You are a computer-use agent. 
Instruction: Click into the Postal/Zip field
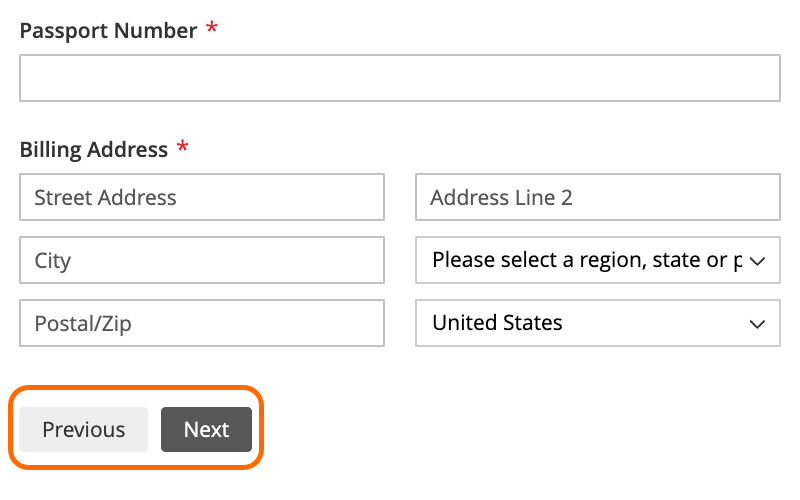pyautogui.click(x=201, y=323)
